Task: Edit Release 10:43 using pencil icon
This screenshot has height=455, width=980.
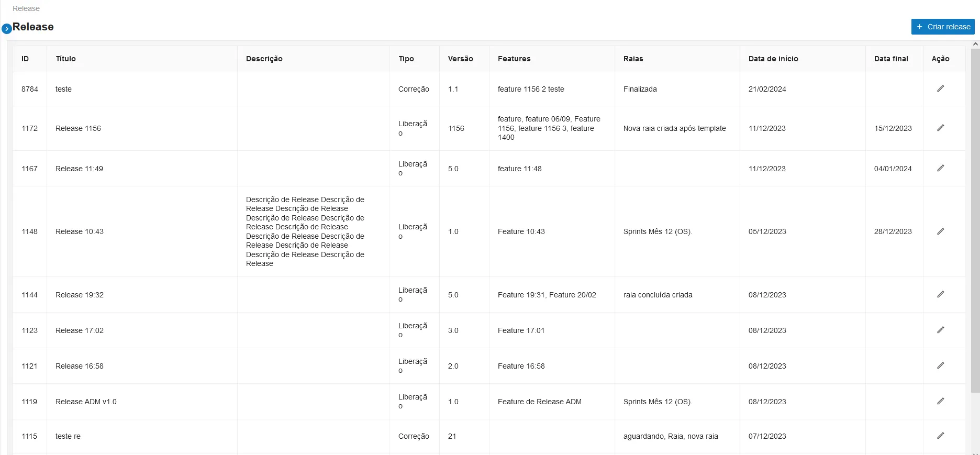Action: point(940,231)
